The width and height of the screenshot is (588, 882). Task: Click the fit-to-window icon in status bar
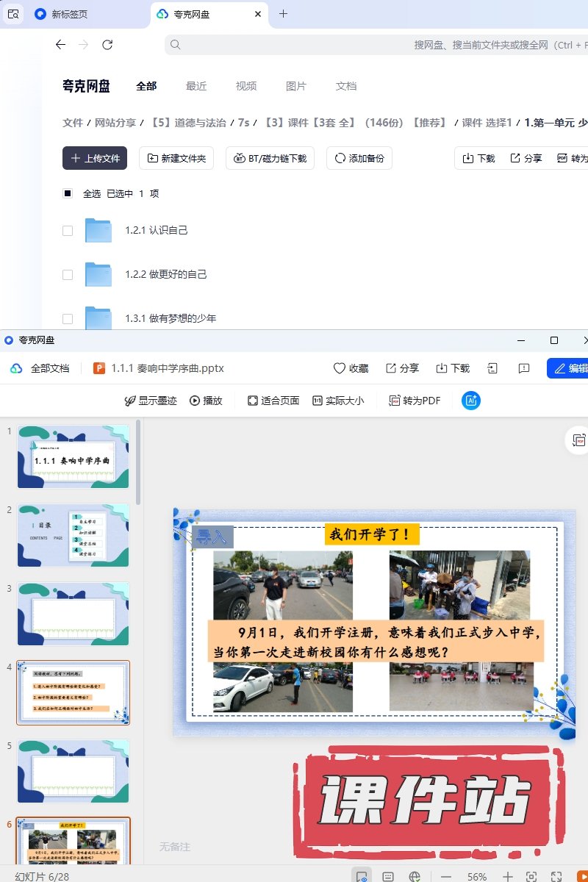[x=531, y=877]
